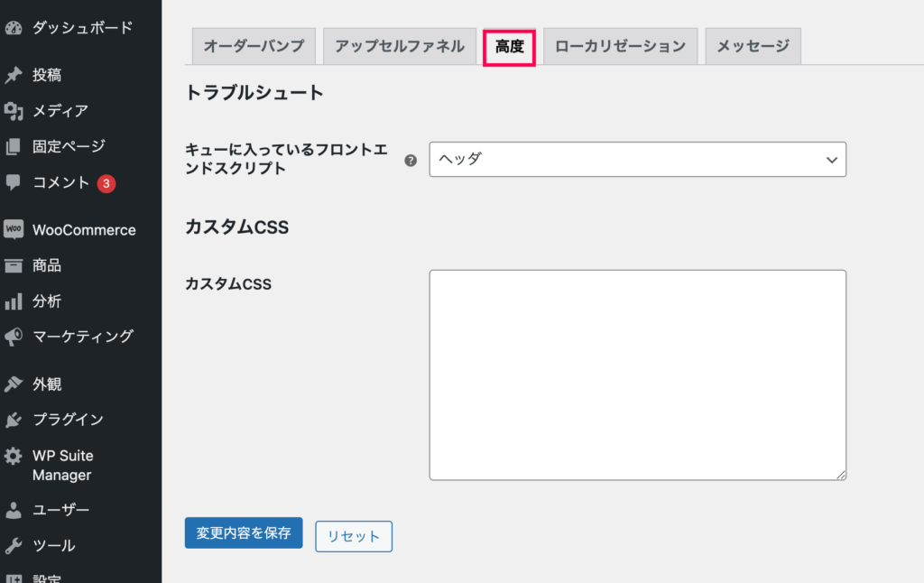Screen dimensions: 924x583
Task: Click the 分析 bar chart icon
Action: [13, 301]
